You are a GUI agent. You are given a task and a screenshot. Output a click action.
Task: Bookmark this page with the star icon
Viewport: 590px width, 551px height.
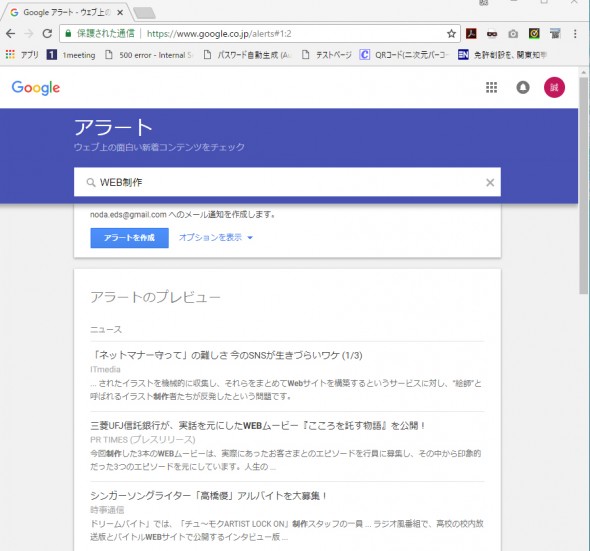tap(451, 34)
